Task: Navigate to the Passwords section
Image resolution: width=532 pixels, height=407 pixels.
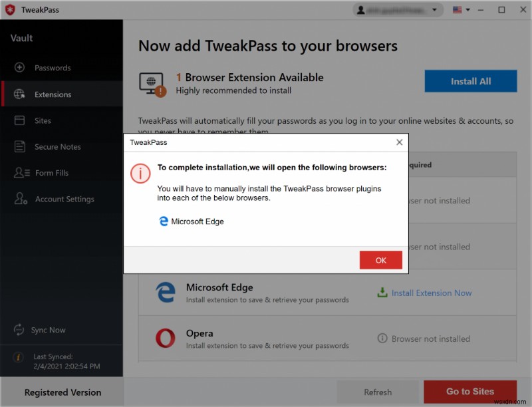Action: tap(53, 67)
